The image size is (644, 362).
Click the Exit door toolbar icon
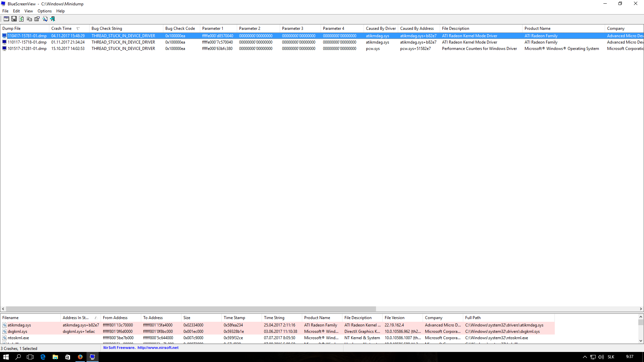coord(53,19)
